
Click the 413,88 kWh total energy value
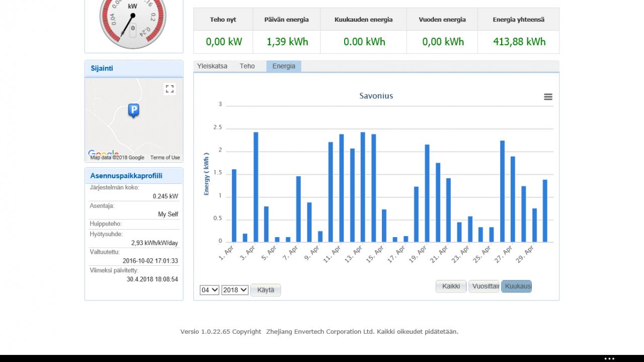pos(519,42)
